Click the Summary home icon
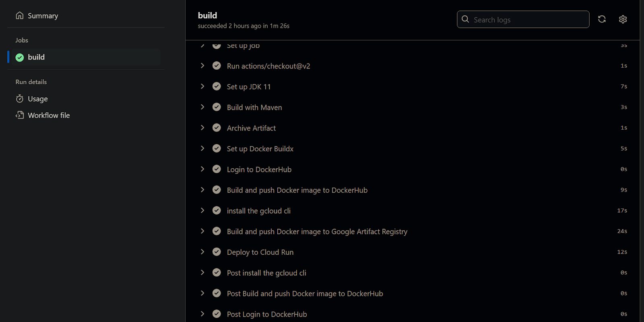The width and height of the screenshot is (644, 322). click(20, 16)
